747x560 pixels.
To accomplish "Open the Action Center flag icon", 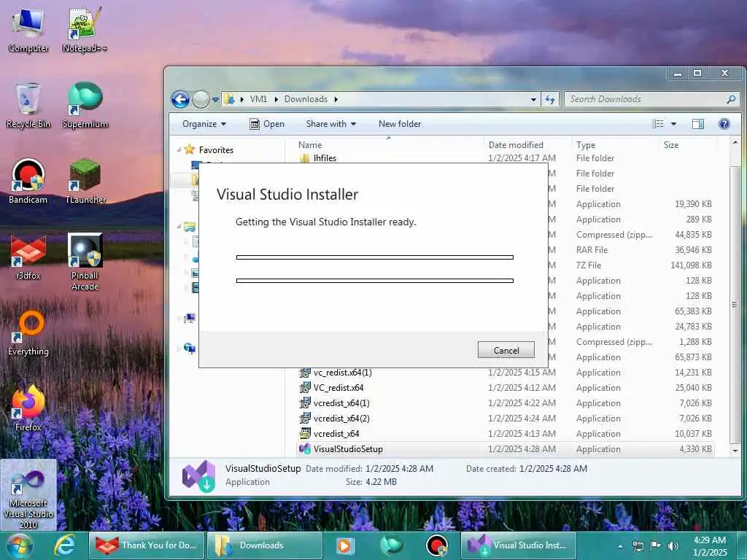I will (656, 545).
